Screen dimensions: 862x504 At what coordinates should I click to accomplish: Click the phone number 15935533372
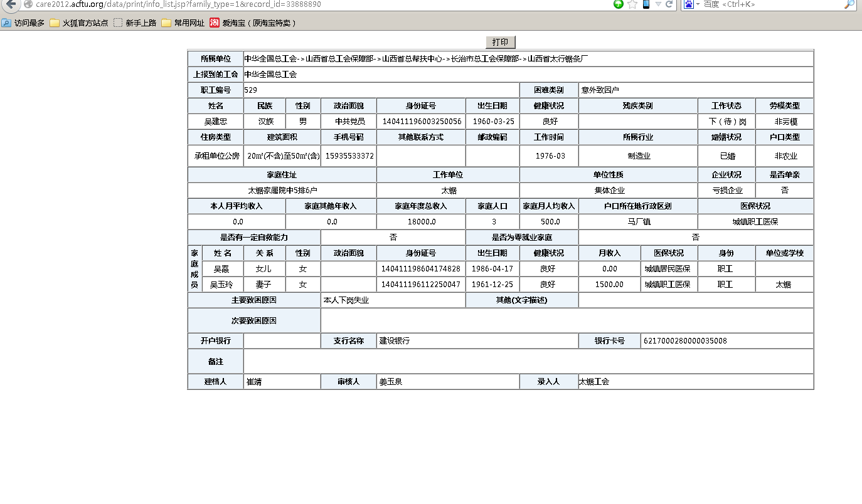[x=349, y=156]
